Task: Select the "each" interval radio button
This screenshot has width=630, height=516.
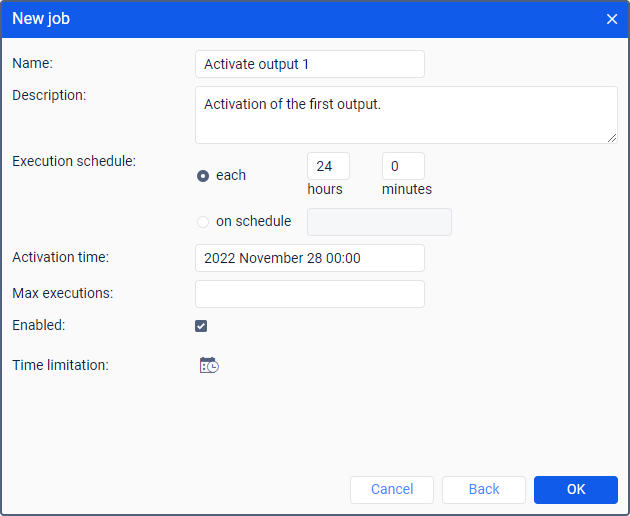Action: coord(203,175)
